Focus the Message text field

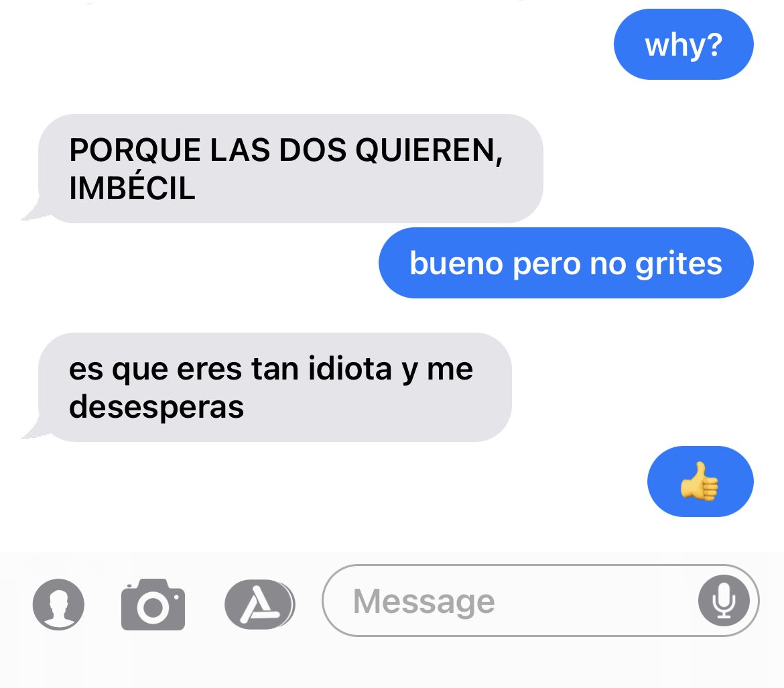(541, 600)
